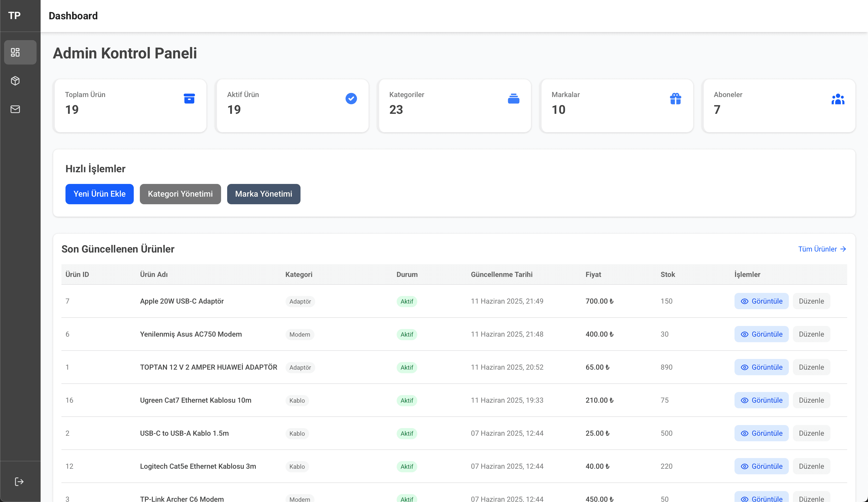
Task: Click the price 700.00 ₺
Action: point(599,301)
